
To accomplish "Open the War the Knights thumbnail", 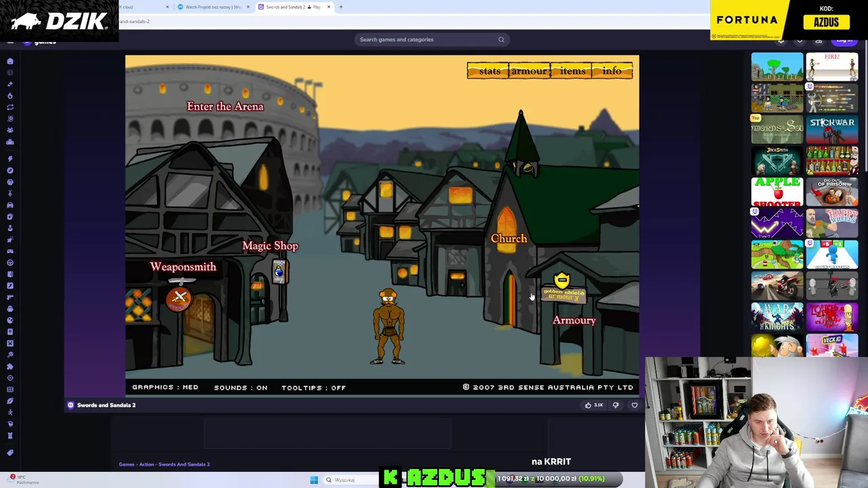I will click(777, 317).
